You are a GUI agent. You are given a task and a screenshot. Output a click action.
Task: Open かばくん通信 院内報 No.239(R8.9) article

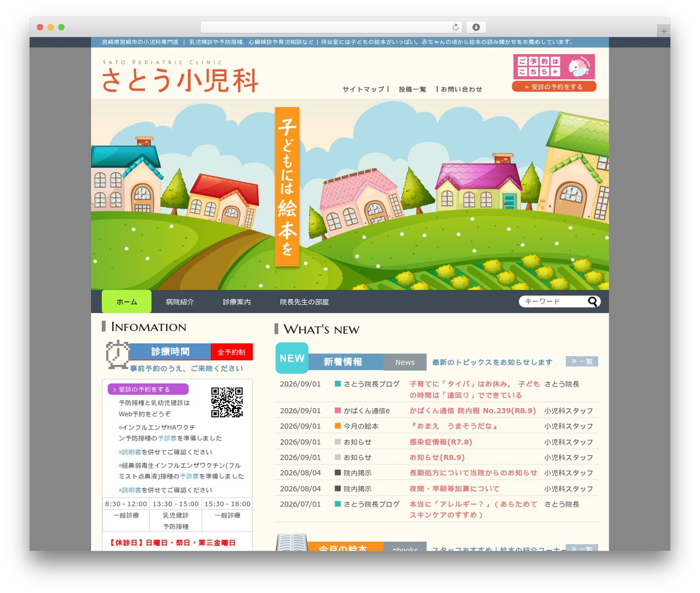pos(473,410)
